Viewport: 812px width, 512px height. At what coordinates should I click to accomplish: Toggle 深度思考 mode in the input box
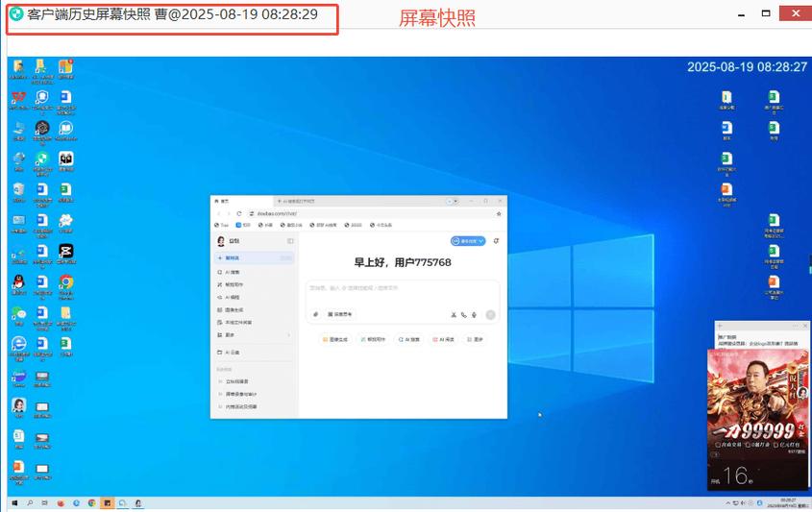(340, 314)
